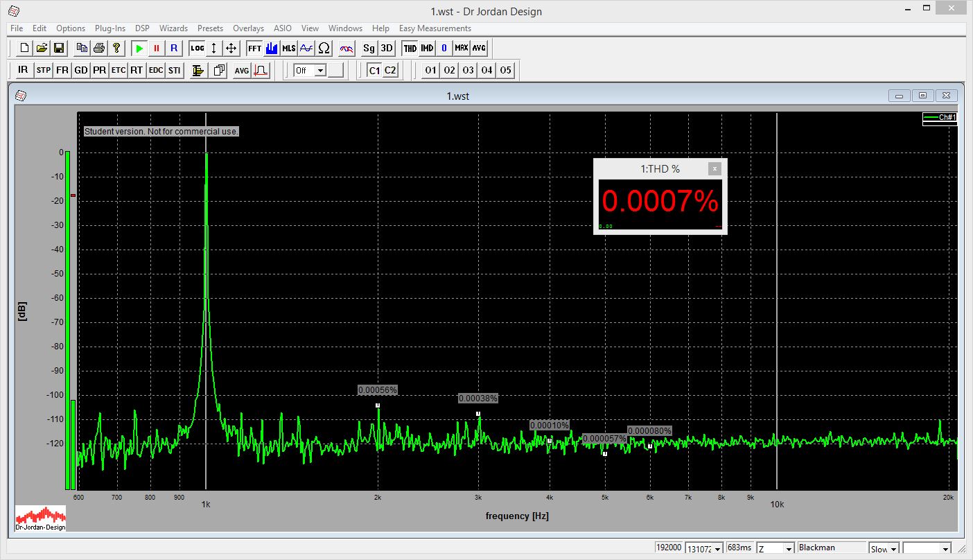Select the MLS measurement mode
Viewport: 973px width, 560px height.
click(289, 48)
